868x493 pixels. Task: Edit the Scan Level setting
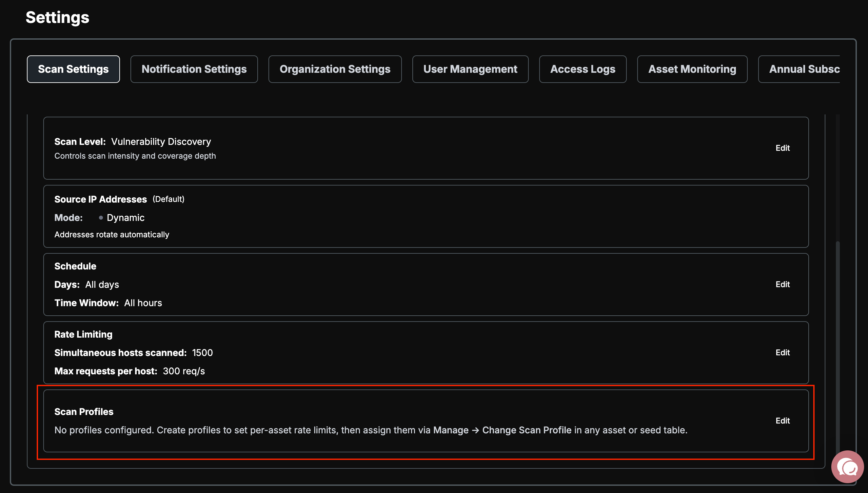click(782, 148)
